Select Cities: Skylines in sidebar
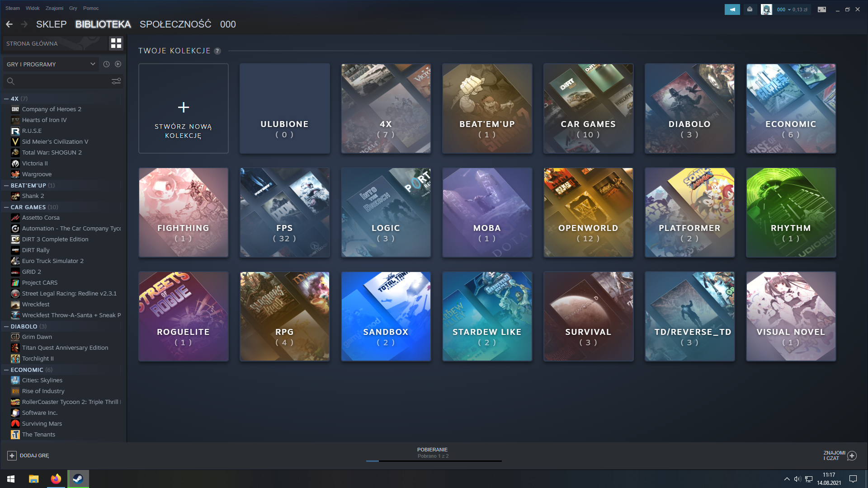Screen dimensions: 868x488 pyautogui.click(x=42, y=380)
